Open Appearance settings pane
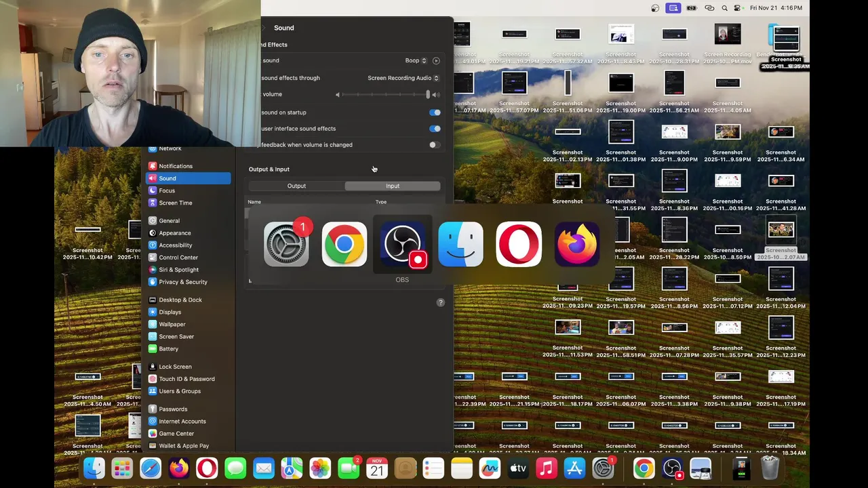Viewport: 868px width, 488px height. 188,233
